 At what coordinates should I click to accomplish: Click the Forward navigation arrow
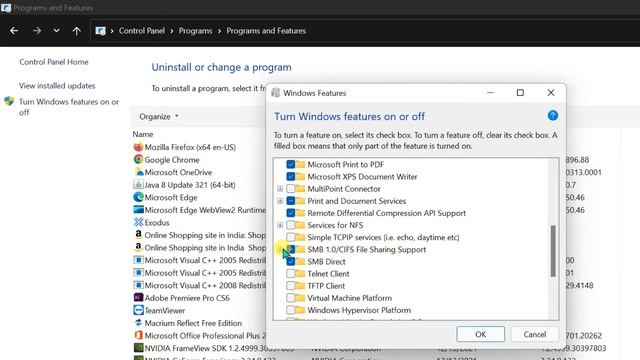pos(37,31)
